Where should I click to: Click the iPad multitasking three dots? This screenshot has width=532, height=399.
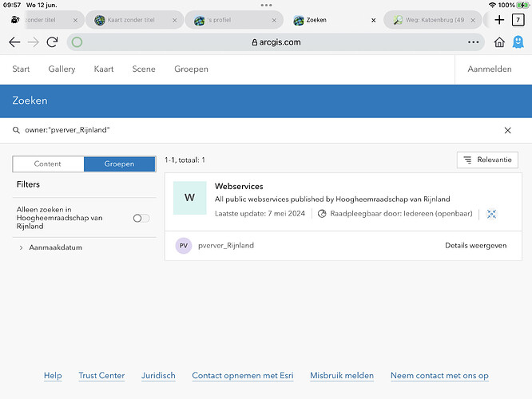(x=266, y=5)
